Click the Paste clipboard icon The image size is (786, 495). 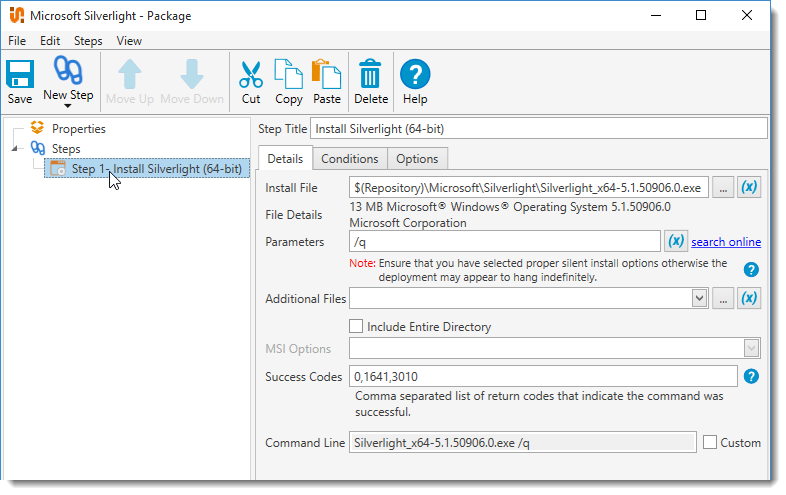tap(327, 80)
